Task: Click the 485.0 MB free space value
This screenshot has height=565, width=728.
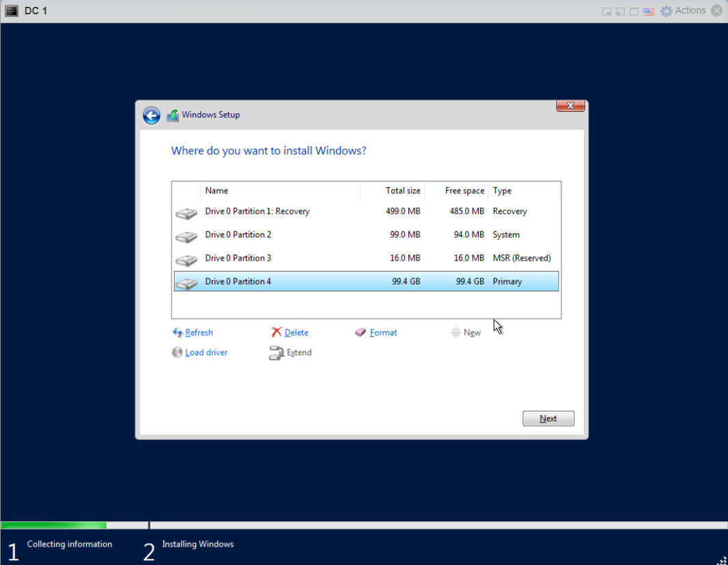Action: (x=467, y=212)
